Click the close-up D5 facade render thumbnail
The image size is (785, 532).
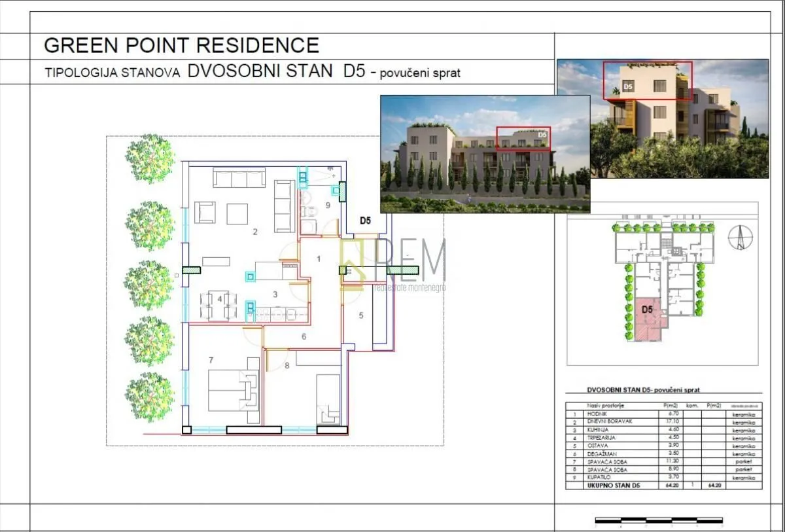point(663,118)
